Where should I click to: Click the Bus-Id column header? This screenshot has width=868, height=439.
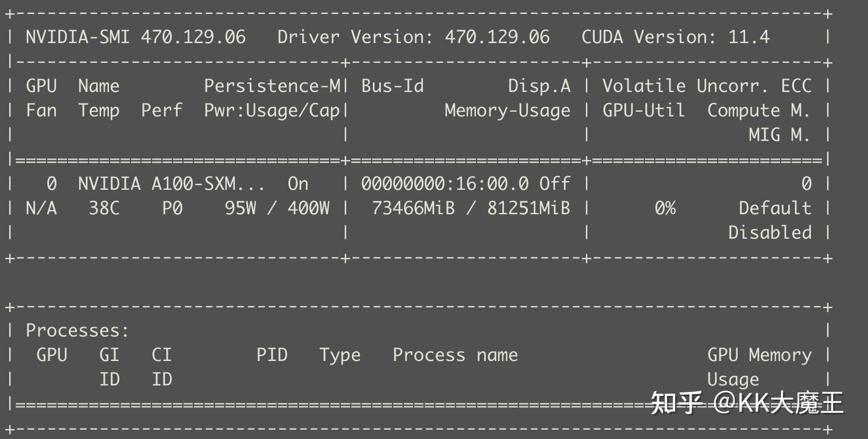pyautogui.click(x=392, y=86)
